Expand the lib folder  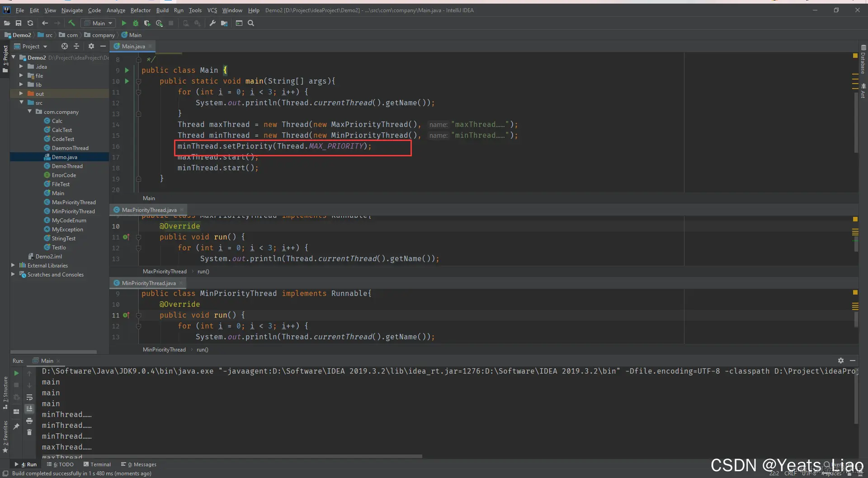coord(21,84)
